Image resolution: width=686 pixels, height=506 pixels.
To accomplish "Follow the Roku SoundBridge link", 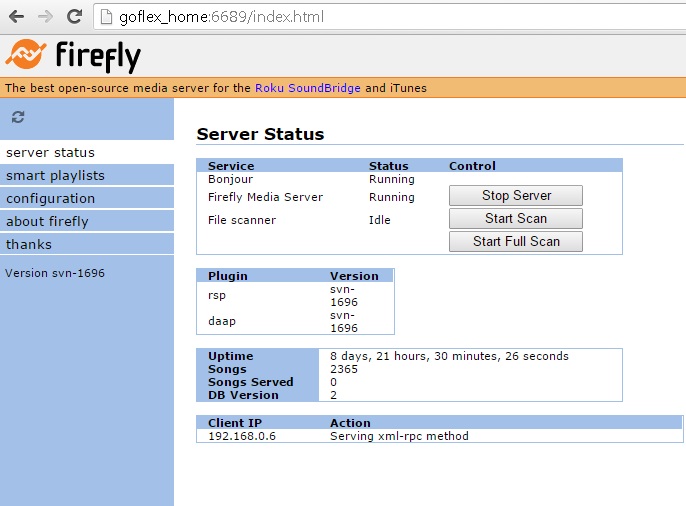I will tap(308, 88).
